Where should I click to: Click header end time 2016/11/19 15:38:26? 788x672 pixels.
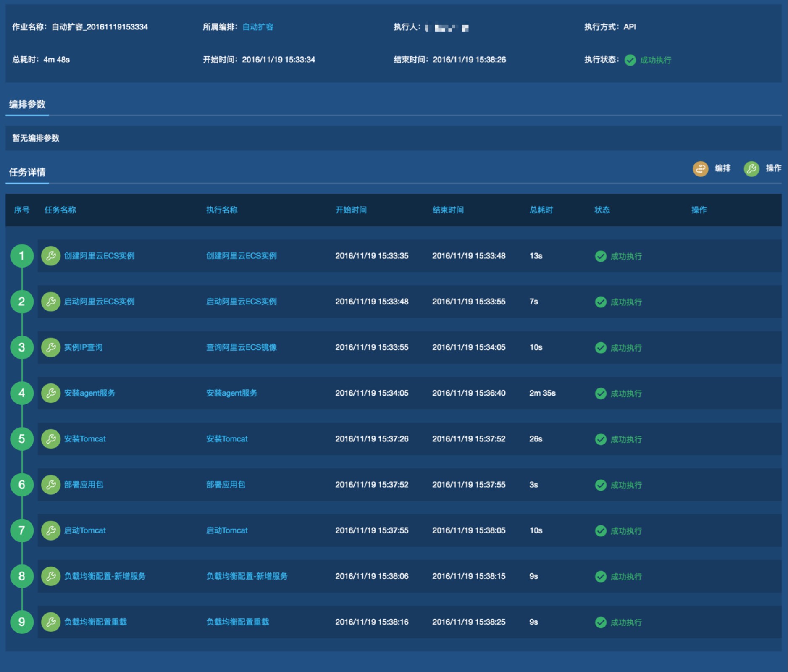[469, 60]
